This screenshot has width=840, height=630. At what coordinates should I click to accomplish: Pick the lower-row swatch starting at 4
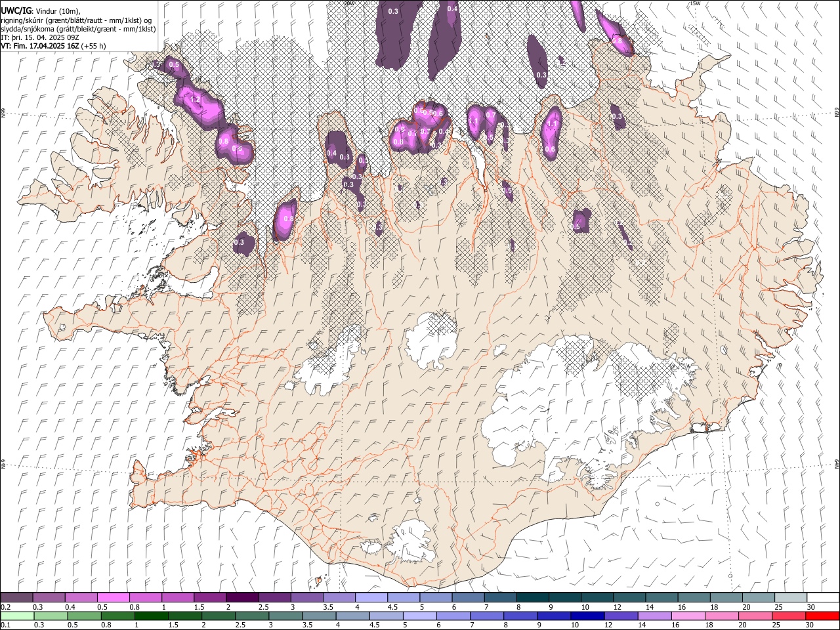click(x=352, y=616)
